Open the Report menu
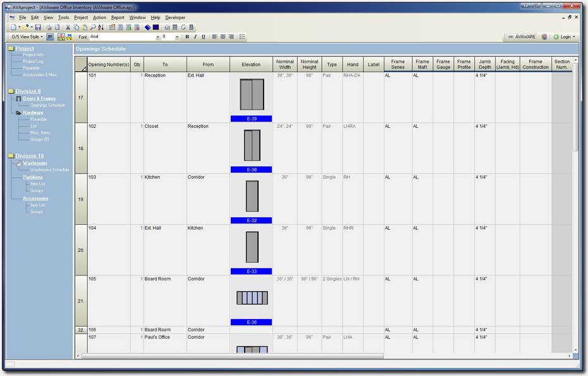The image size is (588, 376). pos(118,17)
